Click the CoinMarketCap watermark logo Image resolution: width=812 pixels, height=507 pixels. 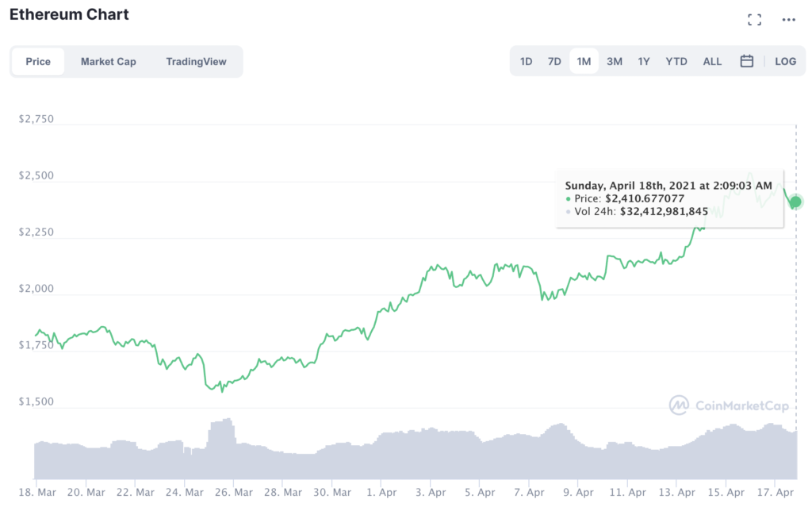729,405
